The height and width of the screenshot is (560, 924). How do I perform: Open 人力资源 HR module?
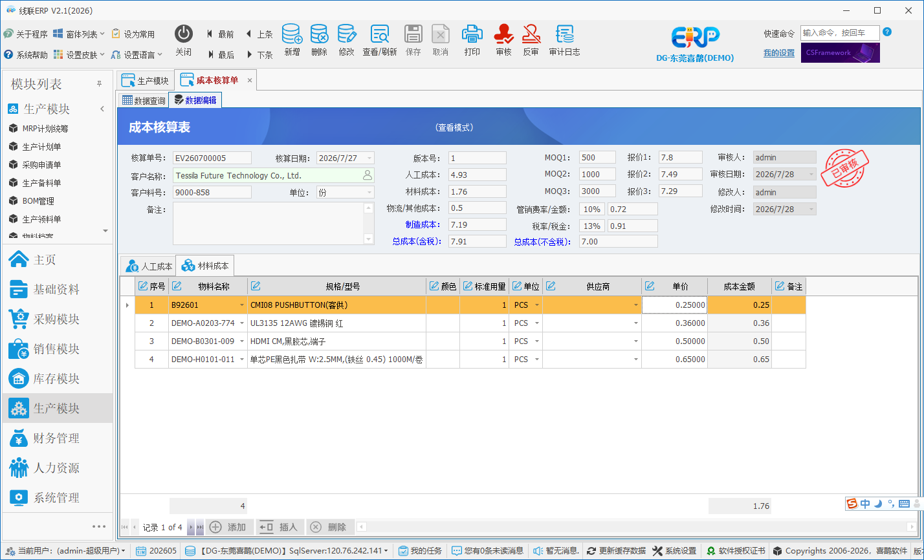click(57, 468)
